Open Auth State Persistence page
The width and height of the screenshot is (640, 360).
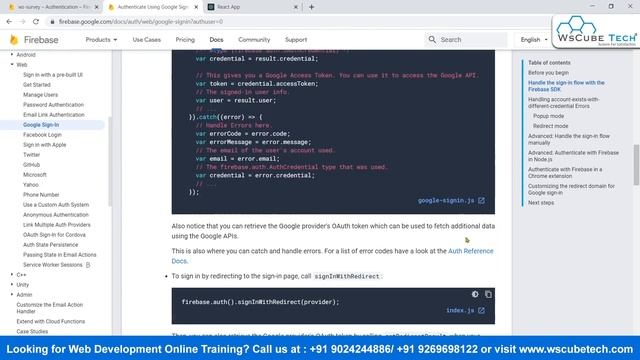click(x=50, y=245)
